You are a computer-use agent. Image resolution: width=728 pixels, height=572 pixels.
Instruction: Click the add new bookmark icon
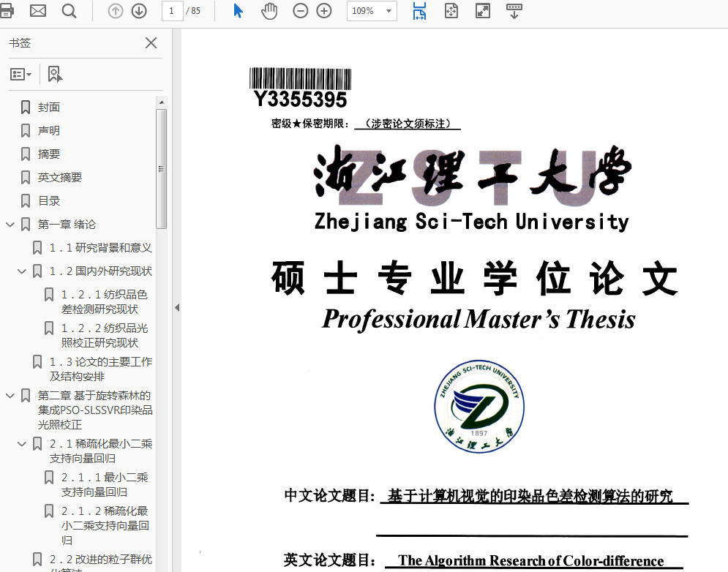click(56, 74)
